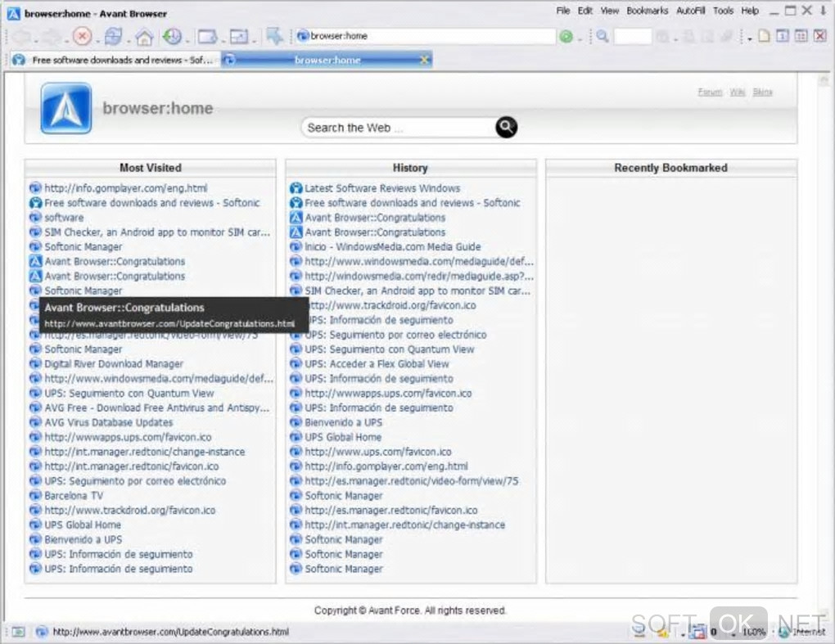
Task: Open Bienvenido a UPS link in History
Action: point(344,422)
